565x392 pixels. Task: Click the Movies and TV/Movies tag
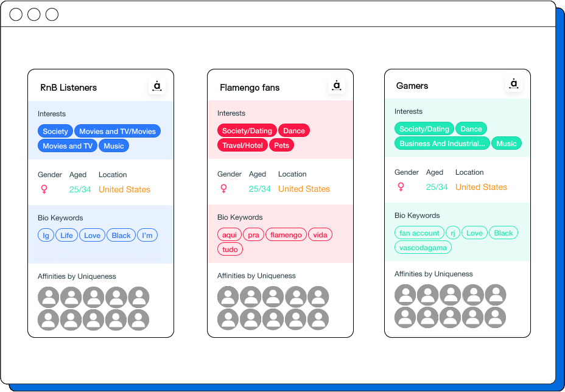click(x=118, y=131)
